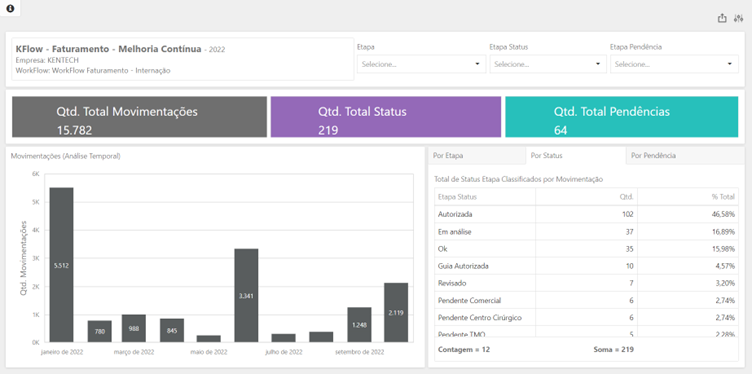Viewport: 752px width, 374px height.
Task: Open the Etapa Status dropdown
Action: (x=548, y=64)
